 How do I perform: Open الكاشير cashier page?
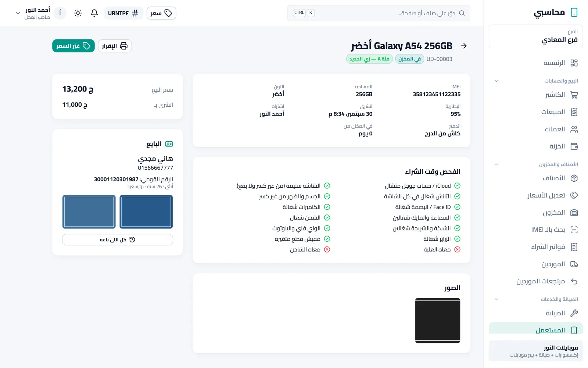click(x=536, y=95)
